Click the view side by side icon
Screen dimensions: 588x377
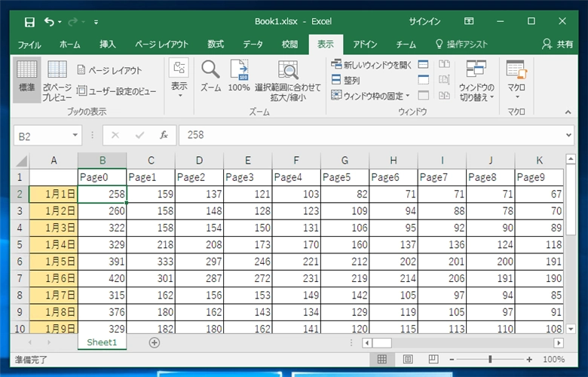(444, 64)
